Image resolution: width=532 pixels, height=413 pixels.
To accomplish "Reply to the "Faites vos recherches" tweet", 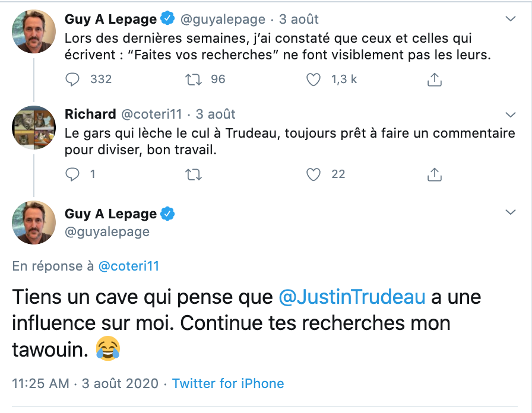I will tap(72, 80).
